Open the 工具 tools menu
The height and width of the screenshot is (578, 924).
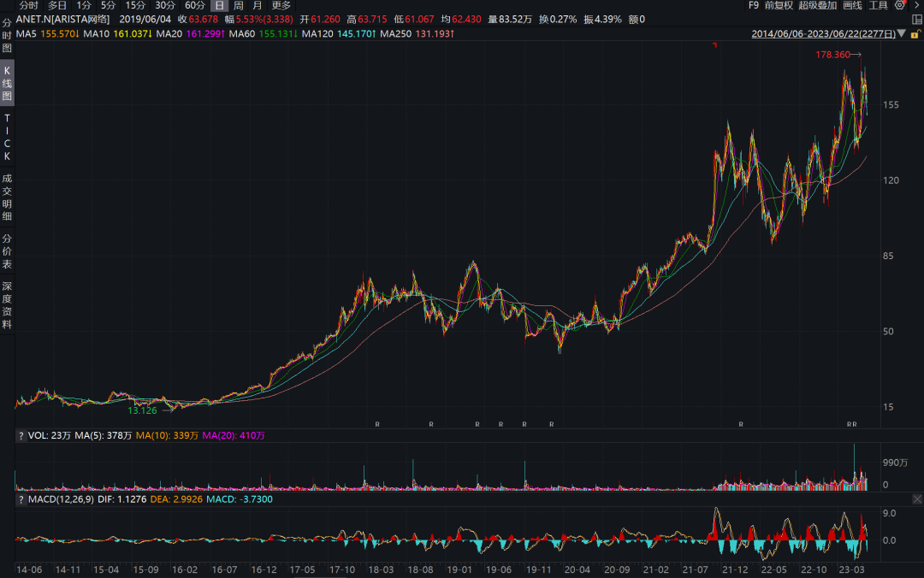tap(878, 5)
